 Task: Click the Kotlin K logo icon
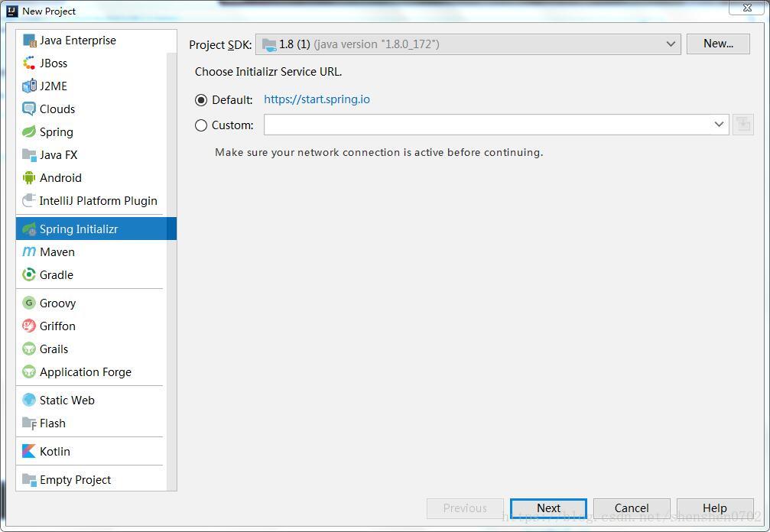pyautogui.click(x=29, y=451)
